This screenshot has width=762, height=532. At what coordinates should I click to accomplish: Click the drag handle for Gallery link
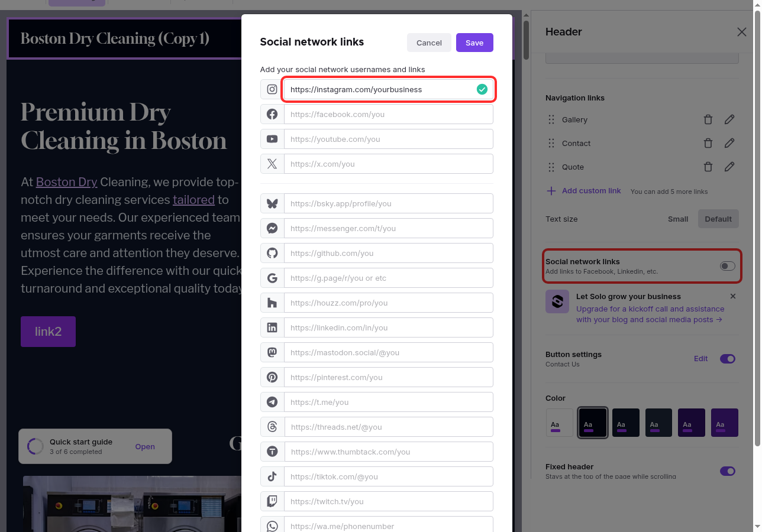(x=551, y=119)
